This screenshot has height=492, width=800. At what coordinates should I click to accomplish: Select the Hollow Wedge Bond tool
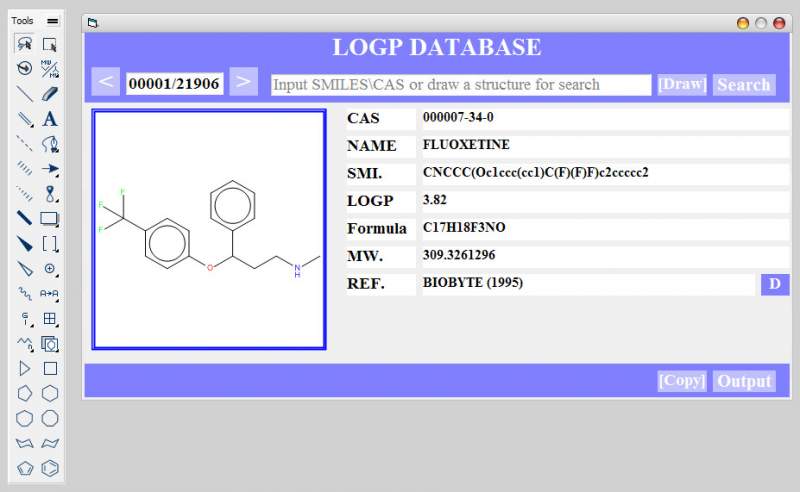pos(24,268)
